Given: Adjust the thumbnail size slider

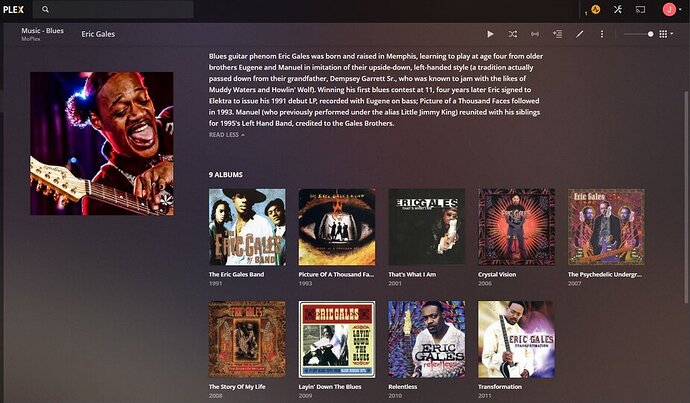Looking at the screenshot, I should pyautogui.click(x=639, y=34).
